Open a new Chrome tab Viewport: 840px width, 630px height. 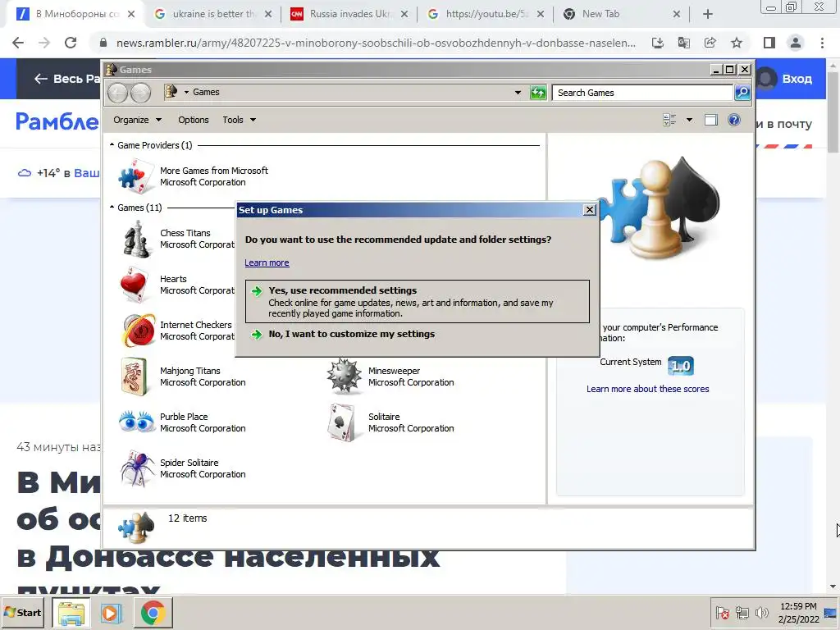tap(708, 15)
